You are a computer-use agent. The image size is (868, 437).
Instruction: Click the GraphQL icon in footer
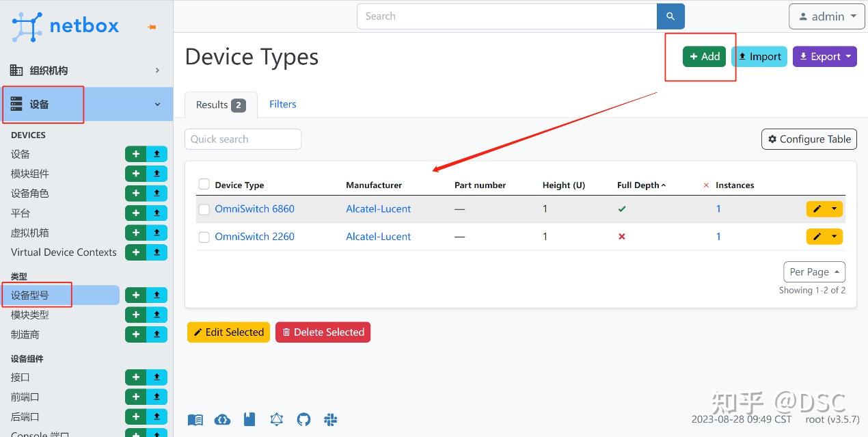point(277,419)
